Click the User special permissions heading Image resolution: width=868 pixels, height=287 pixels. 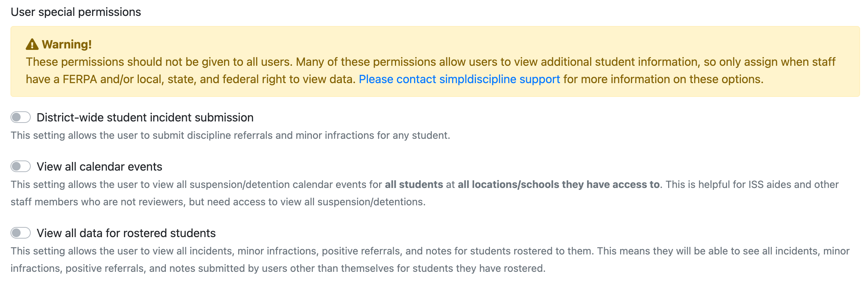click(x=76, y=12)
